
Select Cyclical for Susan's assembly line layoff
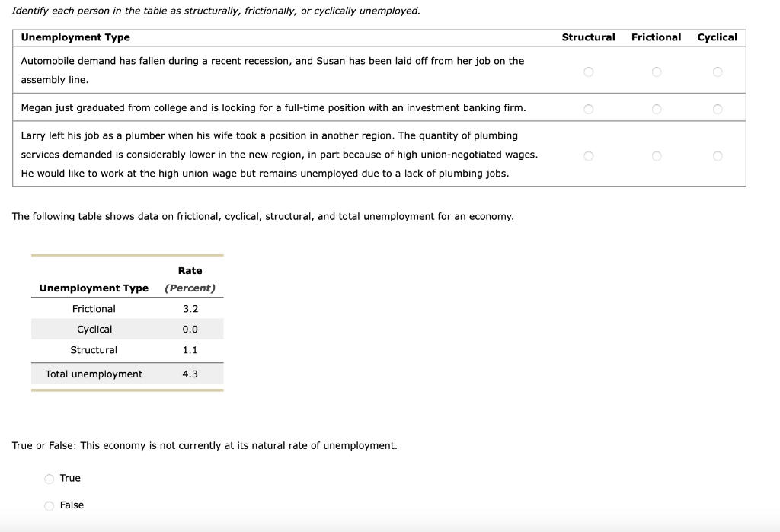[x=717, y=72]
